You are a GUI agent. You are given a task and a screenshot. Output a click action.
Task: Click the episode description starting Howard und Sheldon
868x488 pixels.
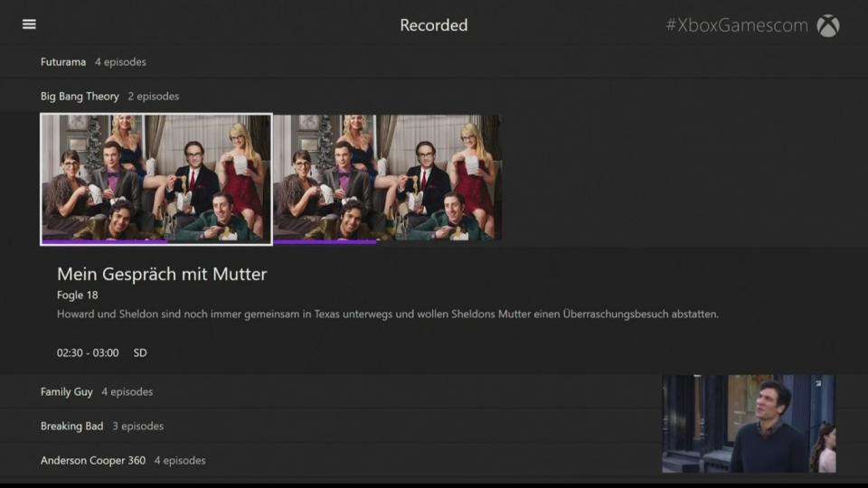(x=388, y=314)
